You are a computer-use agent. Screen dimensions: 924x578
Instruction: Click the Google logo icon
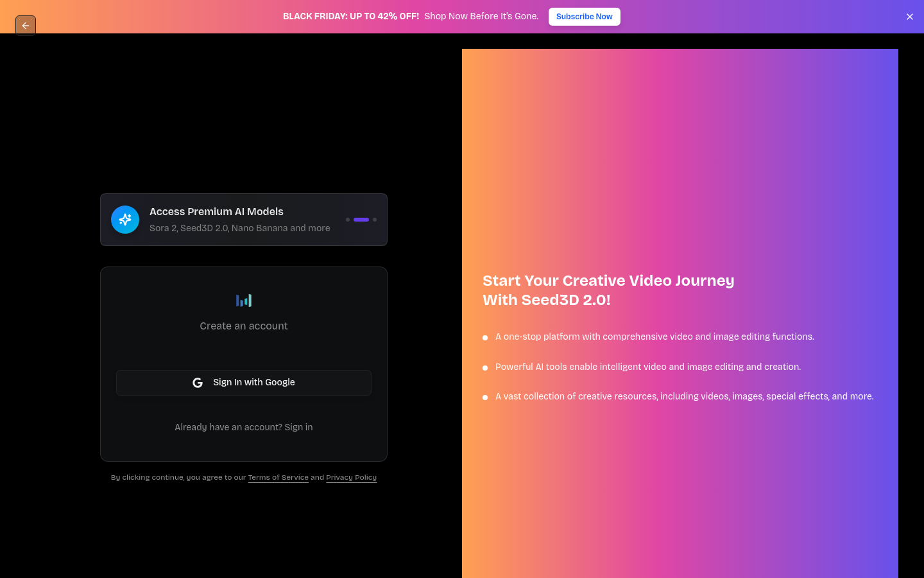[198, 383]
